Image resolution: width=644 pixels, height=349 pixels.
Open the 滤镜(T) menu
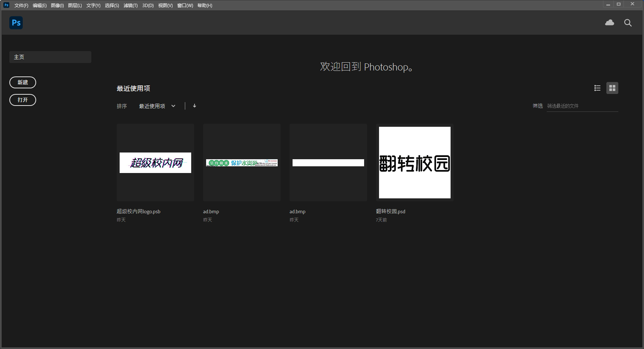[130, 6]
